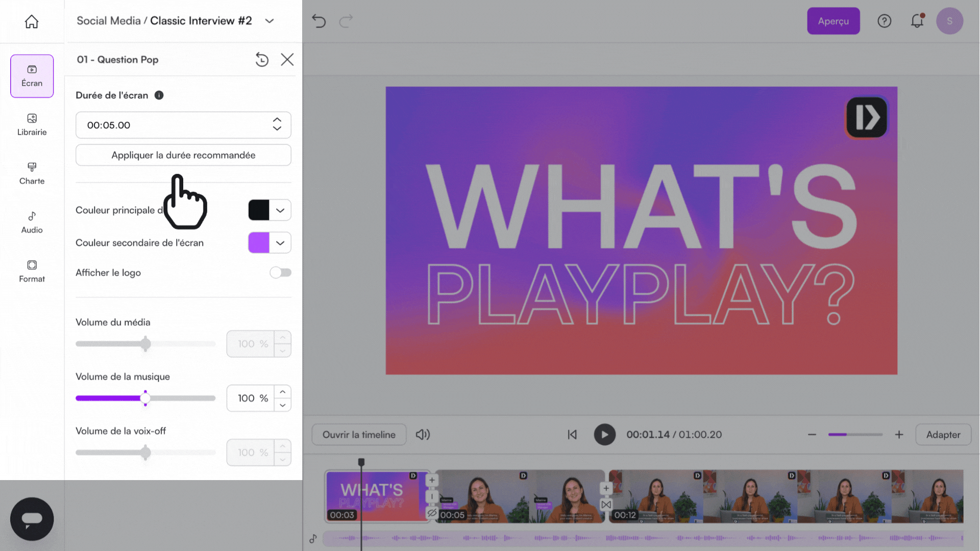Switch to the Audio tab
The image size is (980, 551).
click(32, 222)
